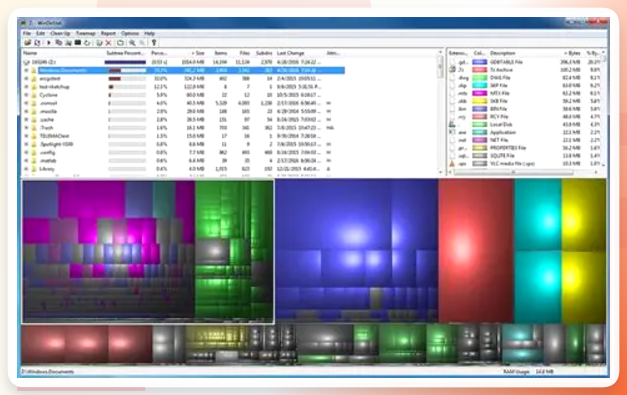Expand the .config folder node
This screenshot has width=627, height=395.
click(26, 152)
